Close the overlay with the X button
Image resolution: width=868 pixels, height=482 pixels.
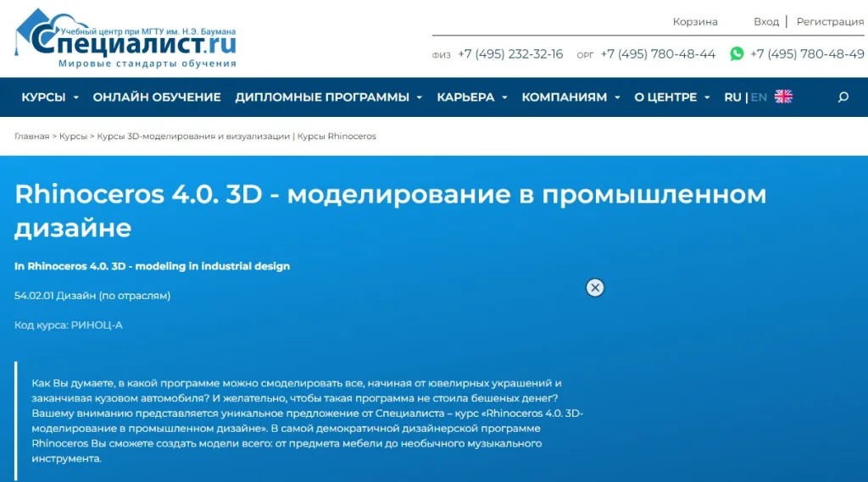click(595, 288)
